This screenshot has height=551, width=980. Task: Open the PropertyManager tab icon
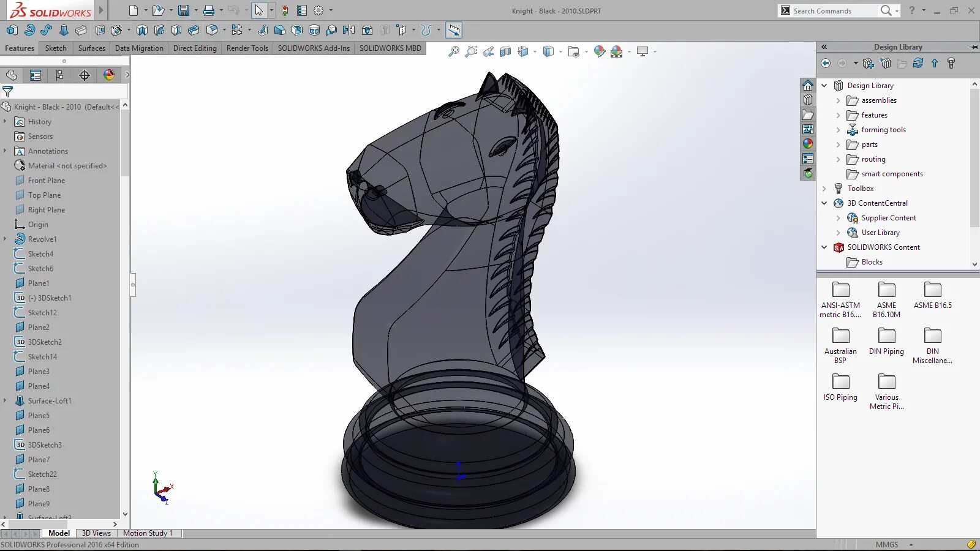click(x=36, y=75)
